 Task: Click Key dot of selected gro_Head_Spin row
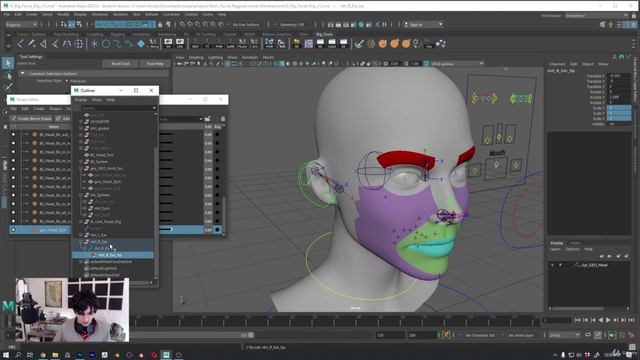pyautogui.click(x=217, y=230)
